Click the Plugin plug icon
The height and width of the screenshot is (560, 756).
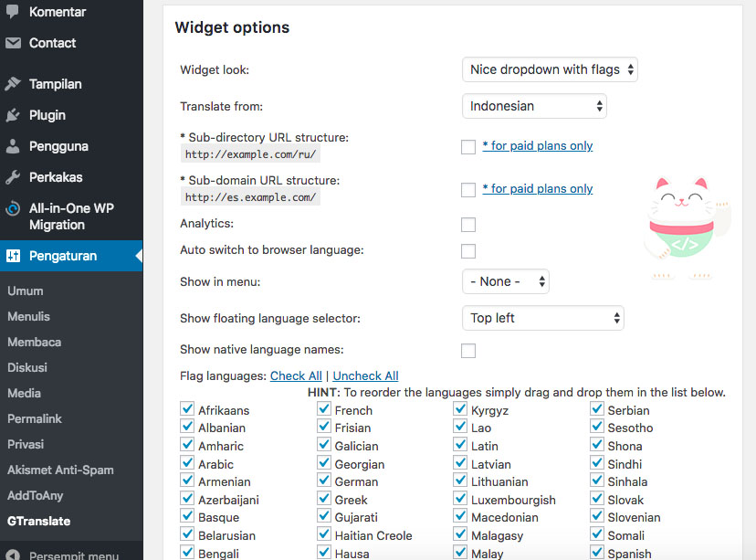(x=13, y=115)
